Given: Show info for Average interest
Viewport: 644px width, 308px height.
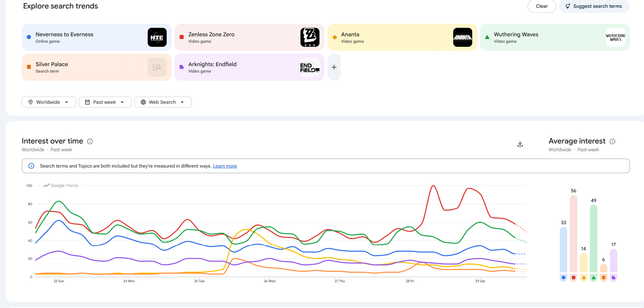Looking at the screenshot, I should point(612,141).
